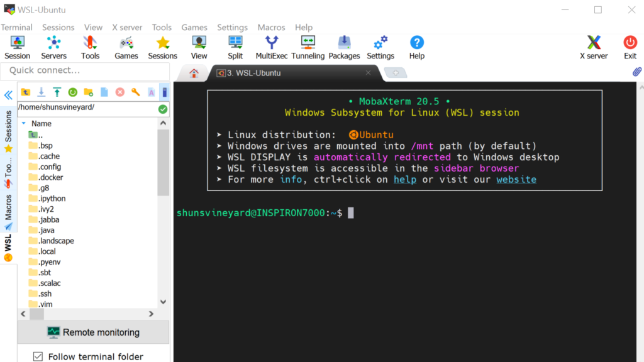This screenshot has height=362, width=644.
Task: Open the MultiExec mode icon
Action: click(271, 47)
